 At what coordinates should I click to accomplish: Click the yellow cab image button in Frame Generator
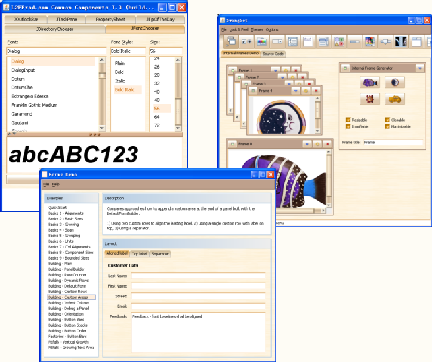pos(395,99)
